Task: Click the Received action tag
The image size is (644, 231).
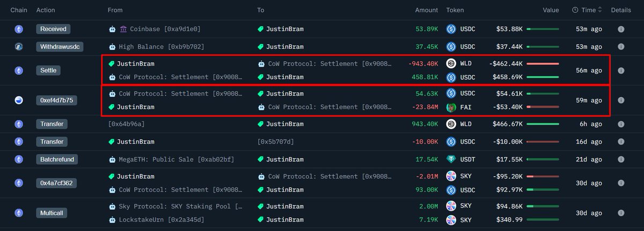Action: coord(53,29)
